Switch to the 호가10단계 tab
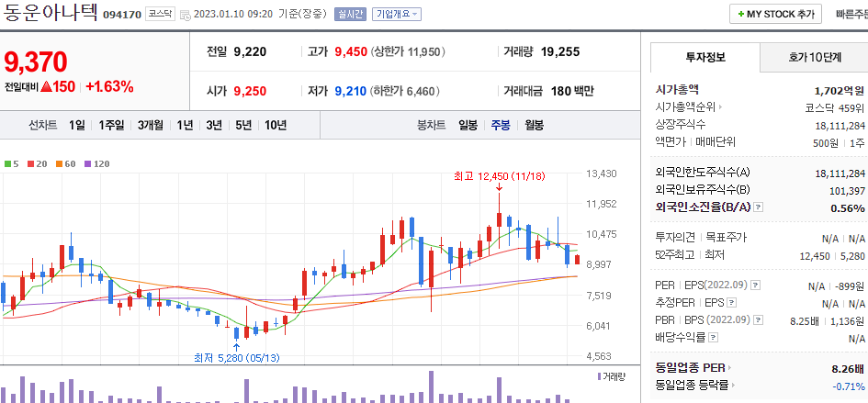This screenshot has width=868, height=403. [815, 57]
